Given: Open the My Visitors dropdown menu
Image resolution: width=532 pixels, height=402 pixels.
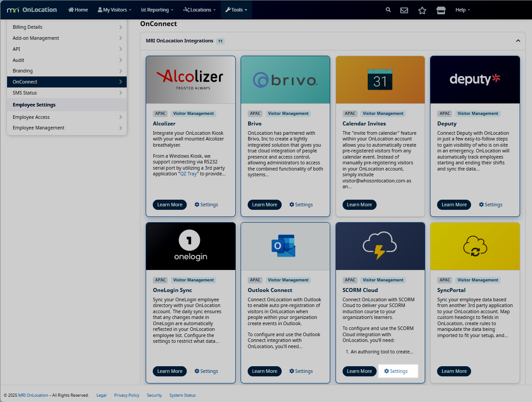Looking at the screenshot, I should pos(115,10).
